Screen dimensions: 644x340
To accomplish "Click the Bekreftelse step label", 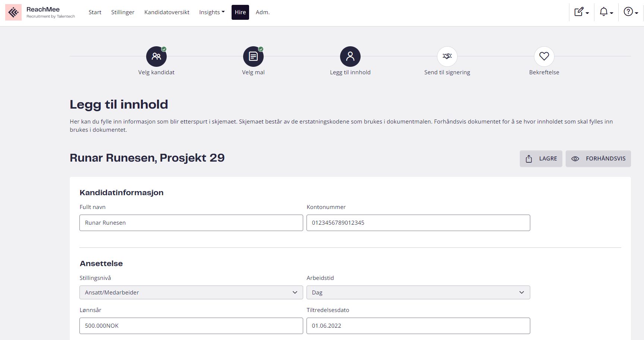I will point(544,72).
